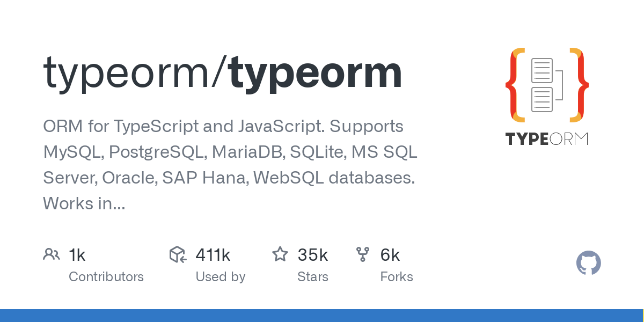Click the fork icon beside 6k

click(x=363, y=254)
